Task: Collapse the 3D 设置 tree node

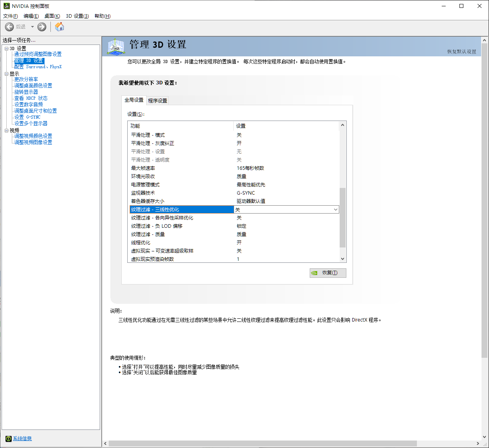Action: coord(6,48)
